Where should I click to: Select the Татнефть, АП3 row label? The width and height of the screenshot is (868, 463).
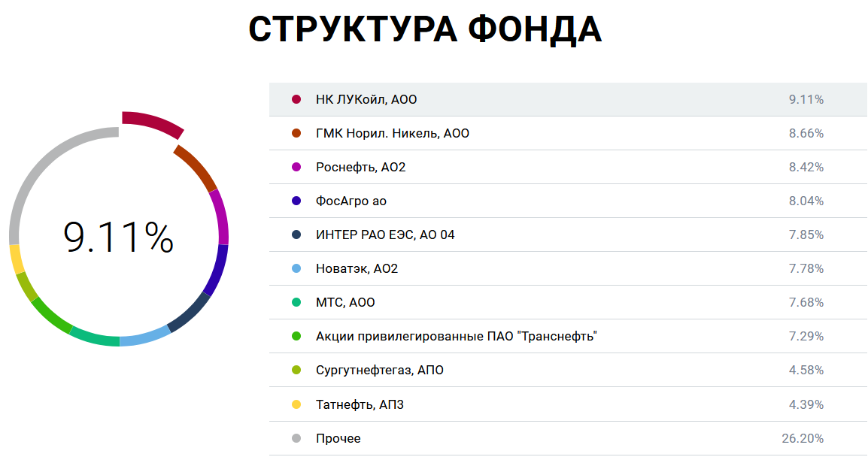360,404
